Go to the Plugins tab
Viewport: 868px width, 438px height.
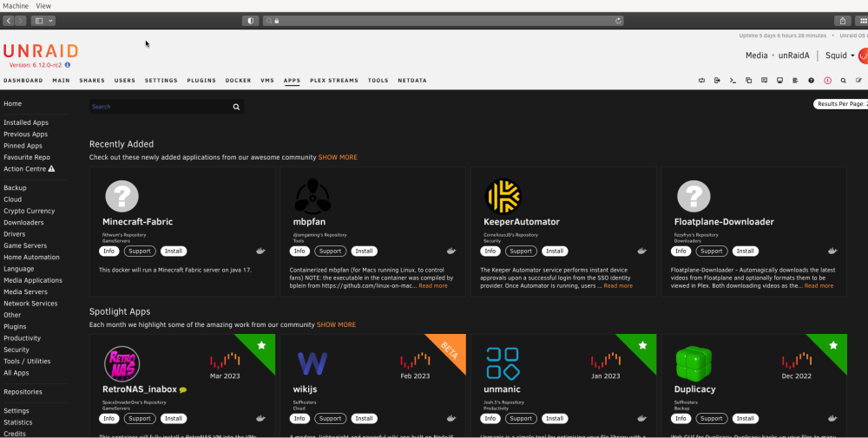tap(201, 81)
